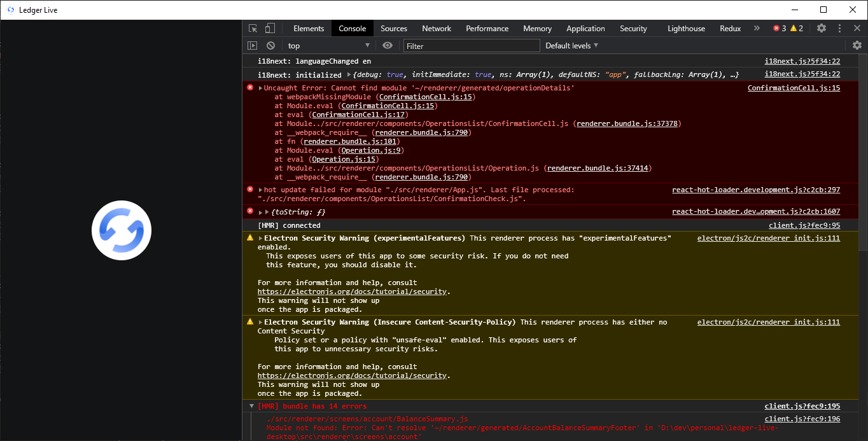Image resolution: width=868 pixels, height=441 pixels.
Task: Click the red error count badge
Action: pyautogui.click(x=780, y=28)
